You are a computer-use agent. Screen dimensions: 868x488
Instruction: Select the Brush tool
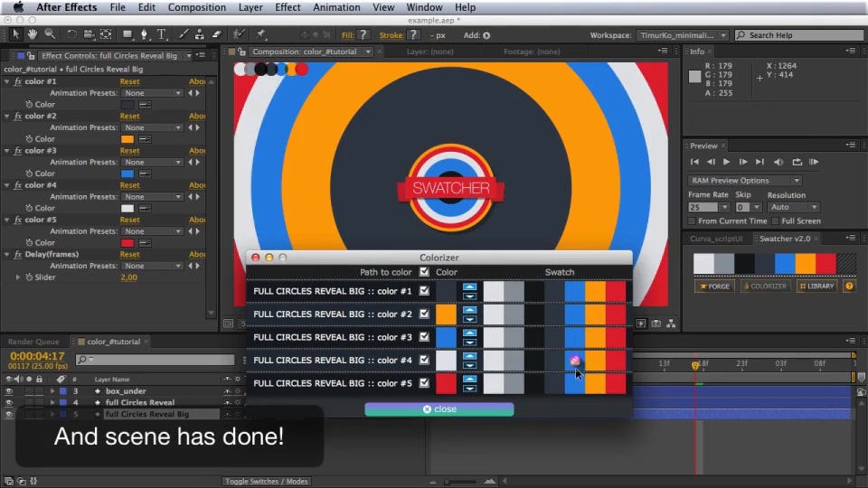coord(183,34)
